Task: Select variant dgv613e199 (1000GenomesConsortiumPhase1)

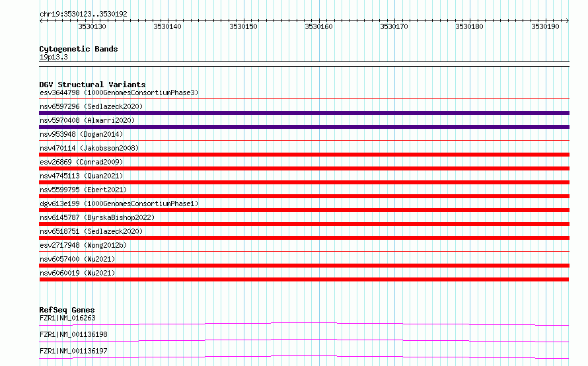Action: coord(119,203)
